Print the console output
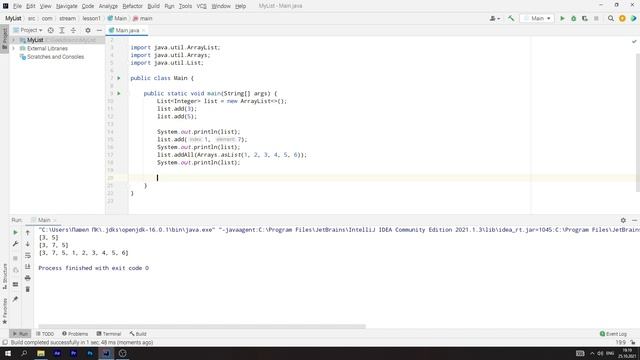Image resolution: width=640 pixels, height=360 pixels. 28,278
